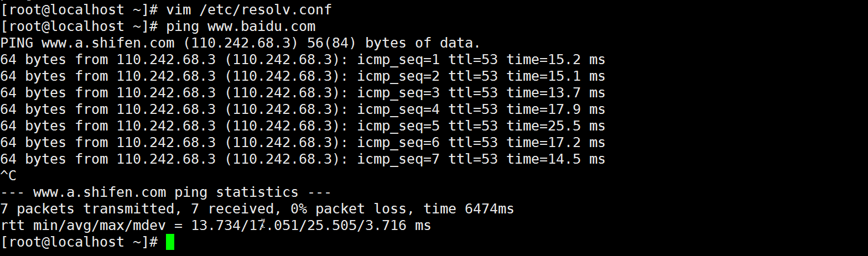Click the time=25.5 ms value
The height and width of the screenshot is (256, 868).
[555, 126]
